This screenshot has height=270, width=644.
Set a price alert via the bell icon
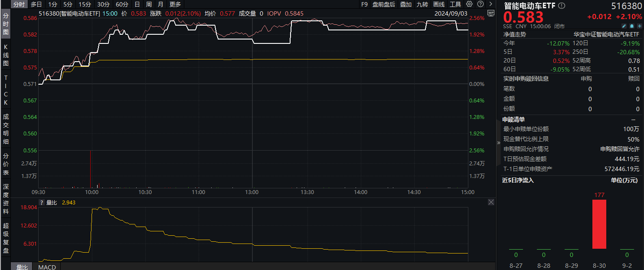pos(631,26)
